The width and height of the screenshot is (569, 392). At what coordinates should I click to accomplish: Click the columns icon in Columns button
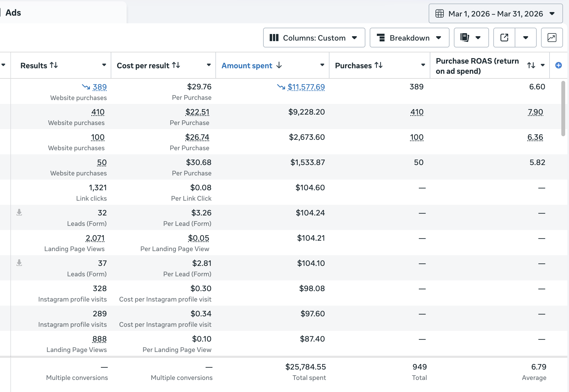pyautogui.click(x=274, y=38)
